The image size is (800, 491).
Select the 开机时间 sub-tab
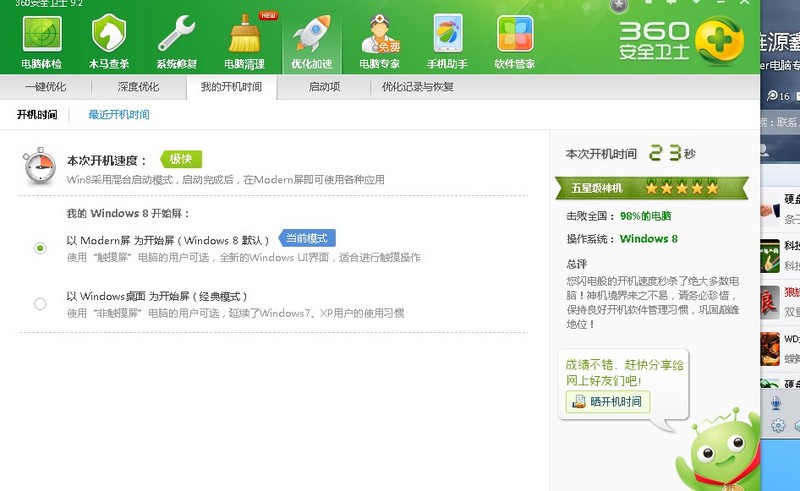(x=37, y=114)
